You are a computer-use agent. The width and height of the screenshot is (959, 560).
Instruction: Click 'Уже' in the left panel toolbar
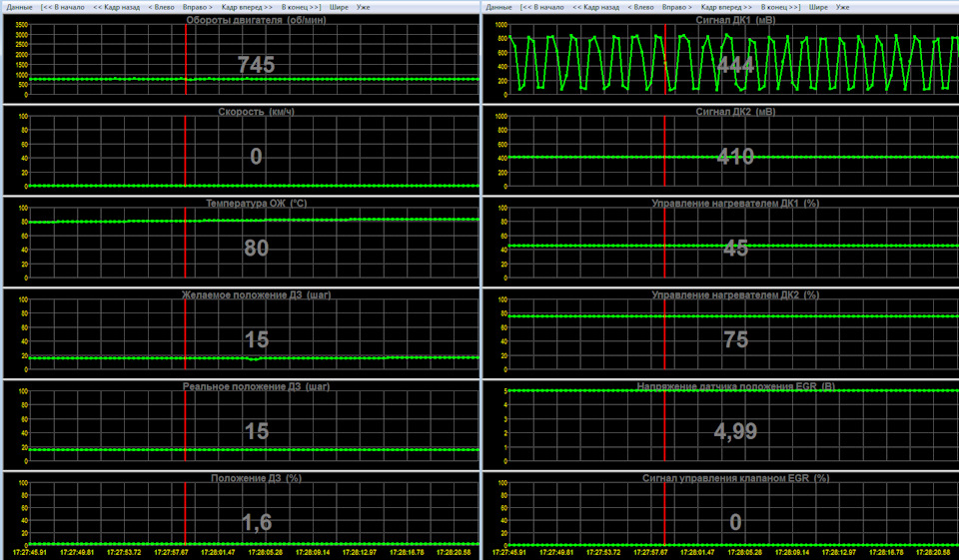[x=364, y=7]
